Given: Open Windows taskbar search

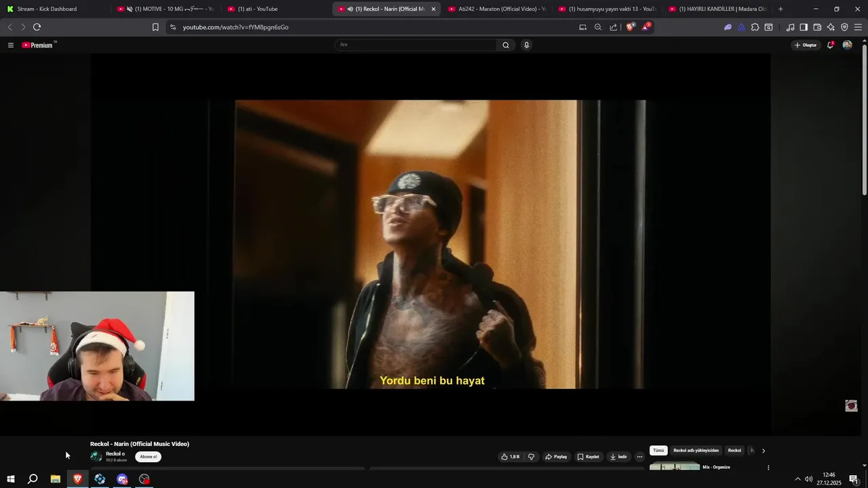Looking at the screenshot, I should point(33,479).
